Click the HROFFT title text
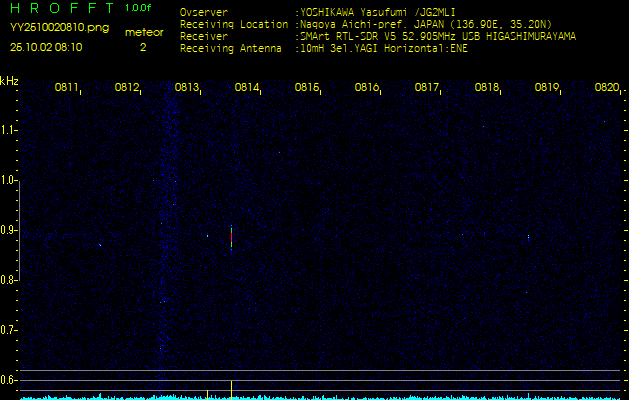This screenshot has height=400, width=629. click(x=61, y=8)
